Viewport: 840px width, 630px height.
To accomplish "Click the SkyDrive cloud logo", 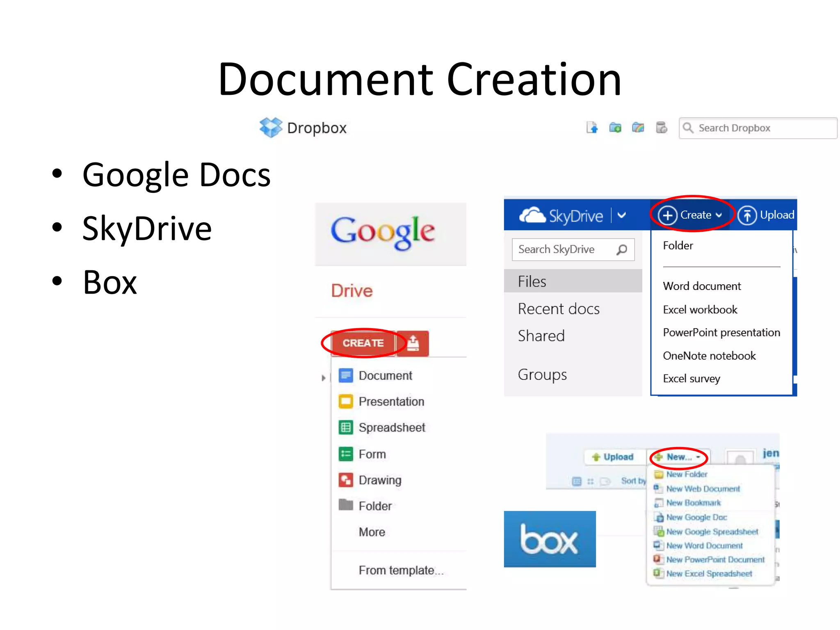I will click(532, 215).
